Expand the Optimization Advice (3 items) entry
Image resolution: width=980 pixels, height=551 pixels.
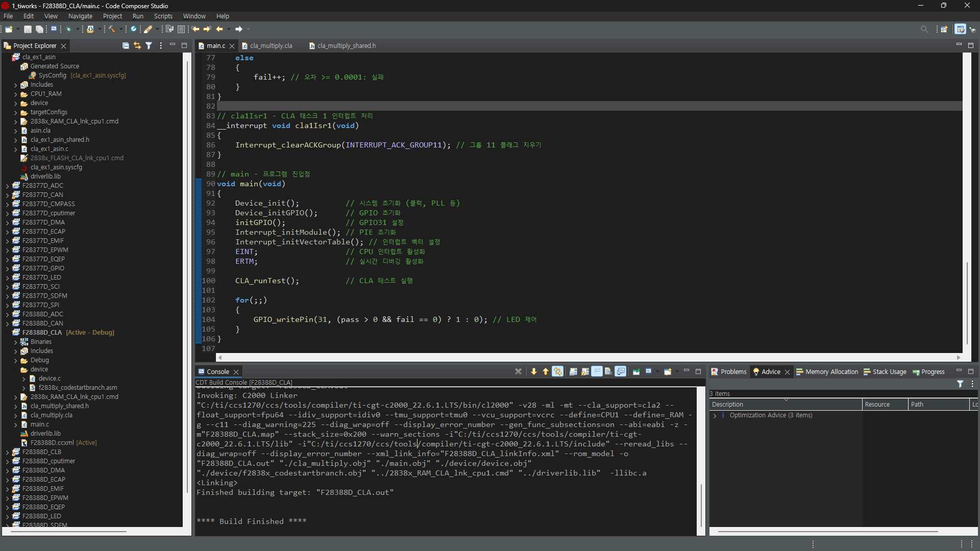coord(715,415)
